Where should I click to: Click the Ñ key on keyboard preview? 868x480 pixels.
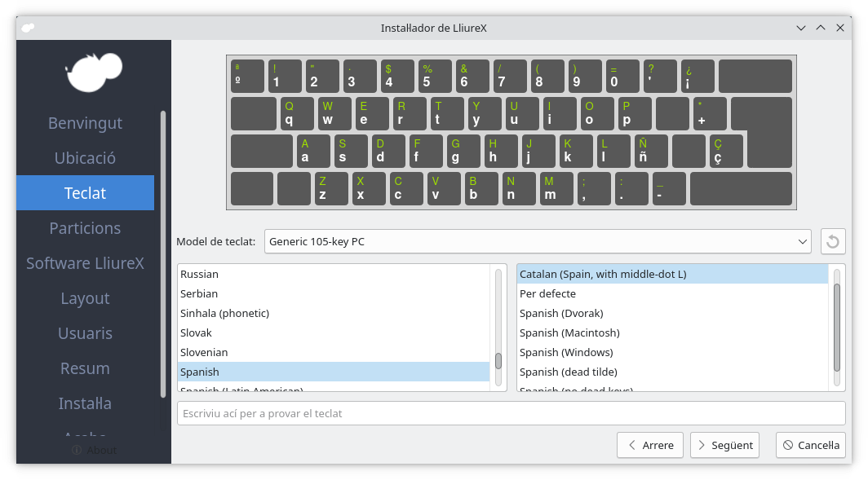tap(651, 152)
